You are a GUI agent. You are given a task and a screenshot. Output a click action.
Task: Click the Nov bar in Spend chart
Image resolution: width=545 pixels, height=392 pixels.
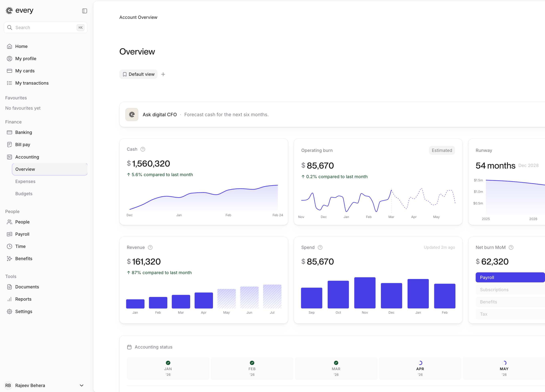pos(365,293)
